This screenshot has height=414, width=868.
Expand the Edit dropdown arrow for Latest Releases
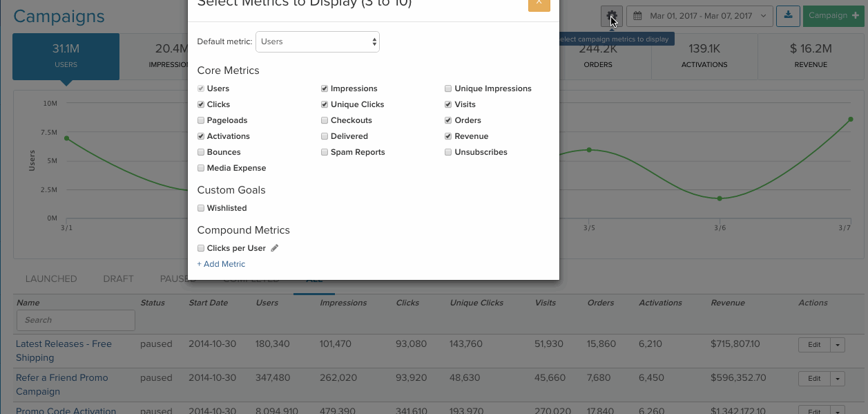(838, 344)
